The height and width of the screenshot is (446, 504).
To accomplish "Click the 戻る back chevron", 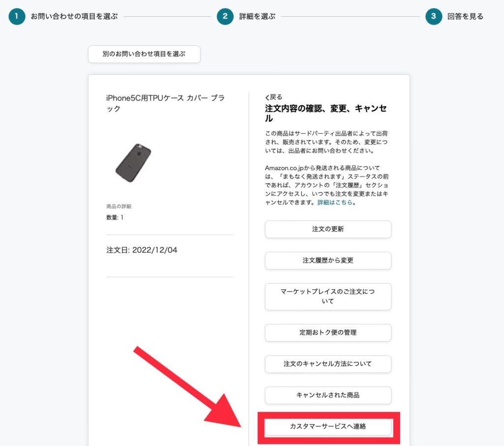I will click(x=267, y=97).
